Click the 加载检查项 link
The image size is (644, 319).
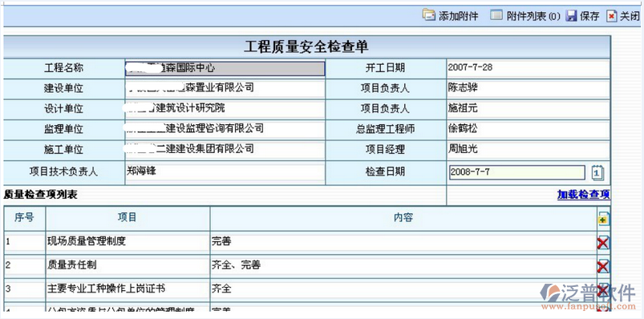(x=584, y=195)
